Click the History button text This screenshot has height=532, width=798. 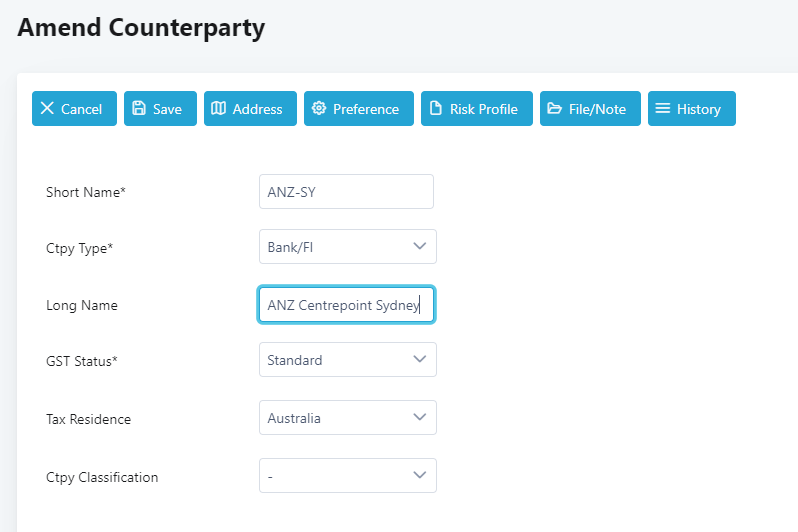[x=699, y=109]
